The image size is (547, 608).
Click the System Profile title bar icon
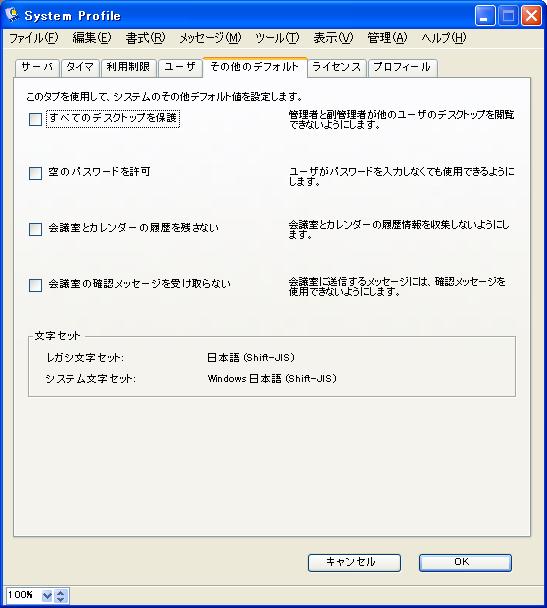[12, 15]
